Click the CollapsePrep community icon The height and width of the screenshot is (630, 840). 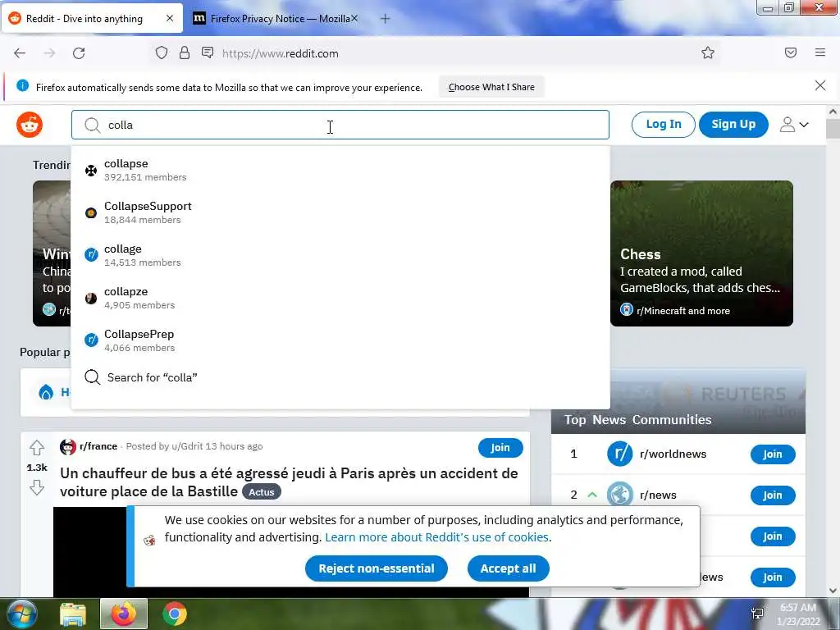click(x=91, y=340)
